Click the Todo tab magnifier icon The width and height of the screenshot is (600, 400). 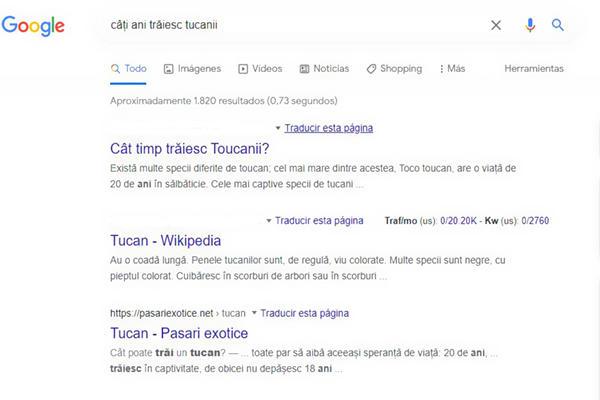[115, 69]
